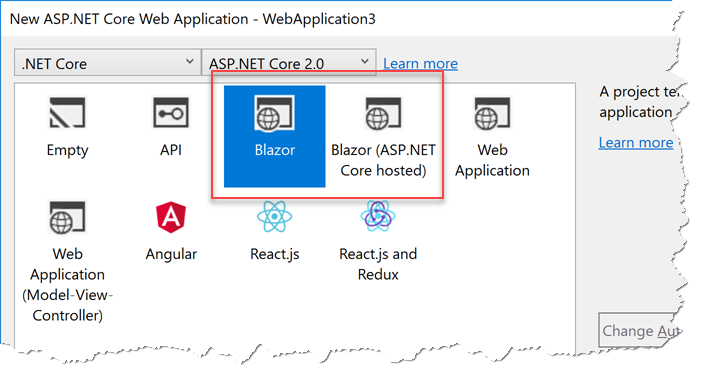Open the .NET Core framework dropdown
The height and width of the screenshot is (375, 702).
[107, 62]
